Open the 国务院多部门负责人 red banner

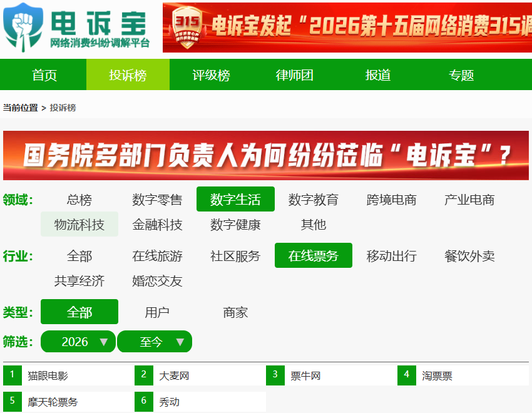(x=266, y=155)
